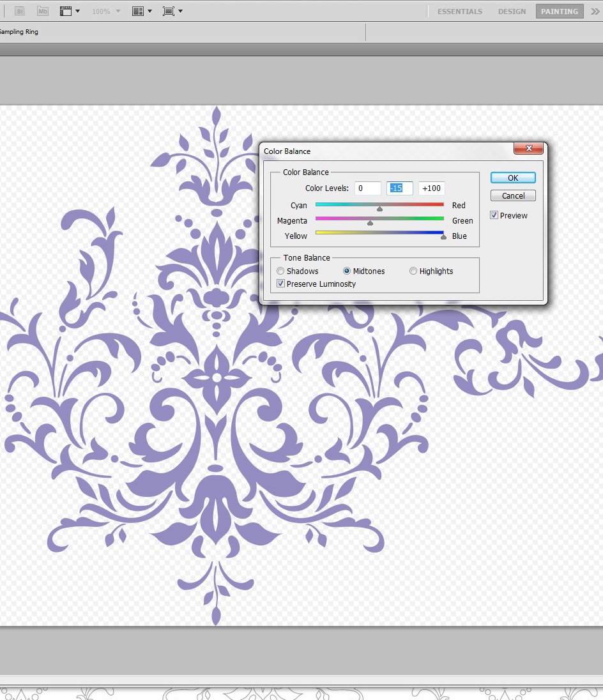
Task: Switch to the Design workspace
Action: point(512,11)
